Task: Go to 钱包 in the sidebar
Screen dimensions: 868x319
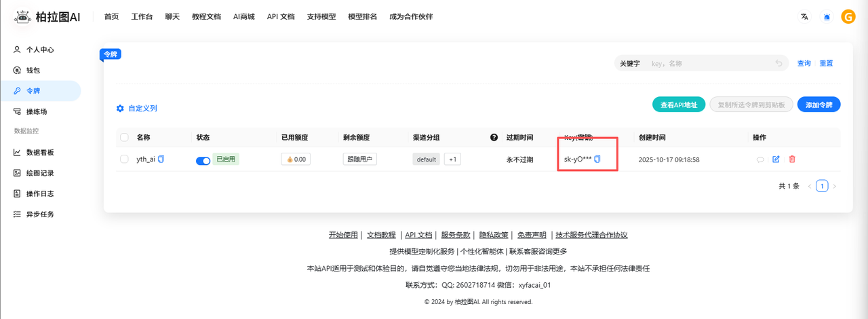Action: pyautogui.click(x=33, y=70)
